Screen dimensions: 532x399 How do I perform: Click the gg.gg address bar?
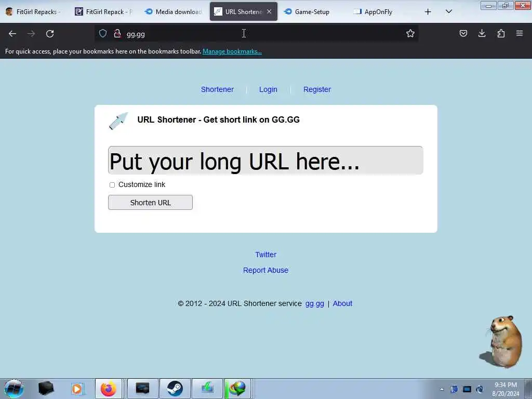pyautogui.click(x=258, y=34)
